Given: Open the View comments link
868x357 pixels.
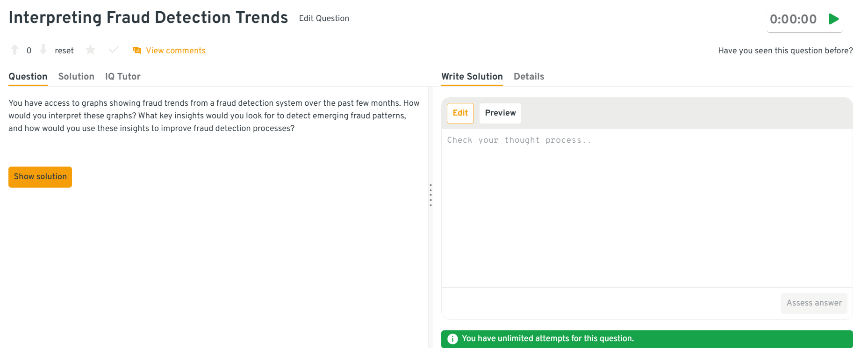Looking at the screenshot, I should (x=175, y=51).
